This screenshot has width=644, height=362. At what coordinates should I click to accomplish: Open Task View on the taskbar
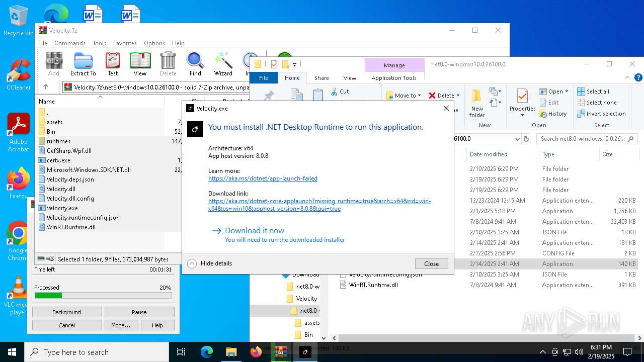tap(181, 352)
